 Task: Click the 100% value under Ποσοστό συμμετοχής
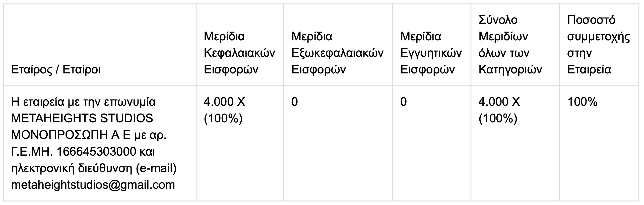tap(582, 102)
